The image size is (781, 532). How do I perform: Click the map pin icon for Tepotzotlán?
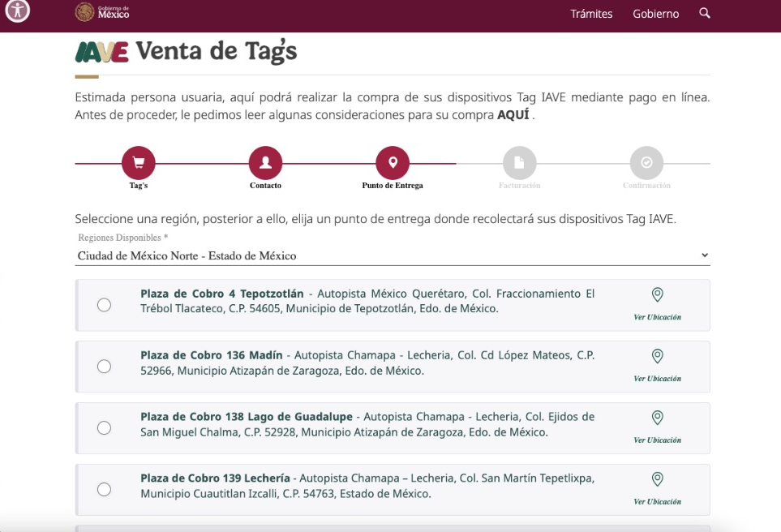coord(658,294)
